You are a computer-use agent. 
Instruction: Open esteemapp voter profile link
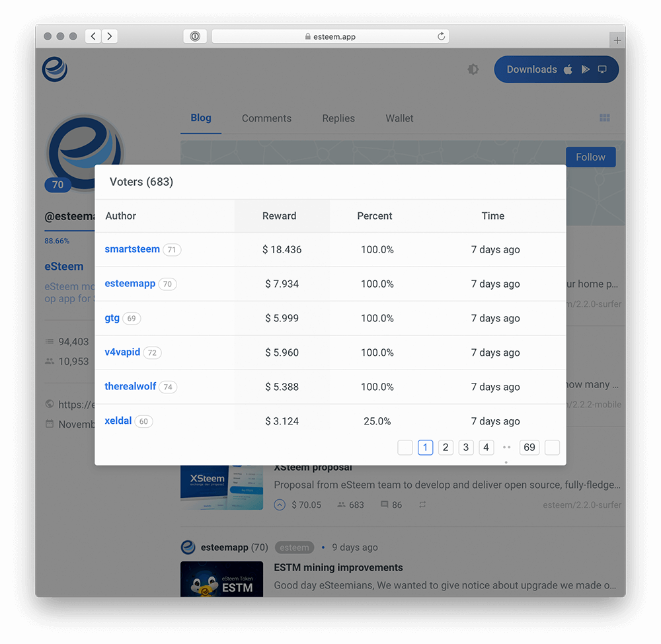click(x=130, y=284)
